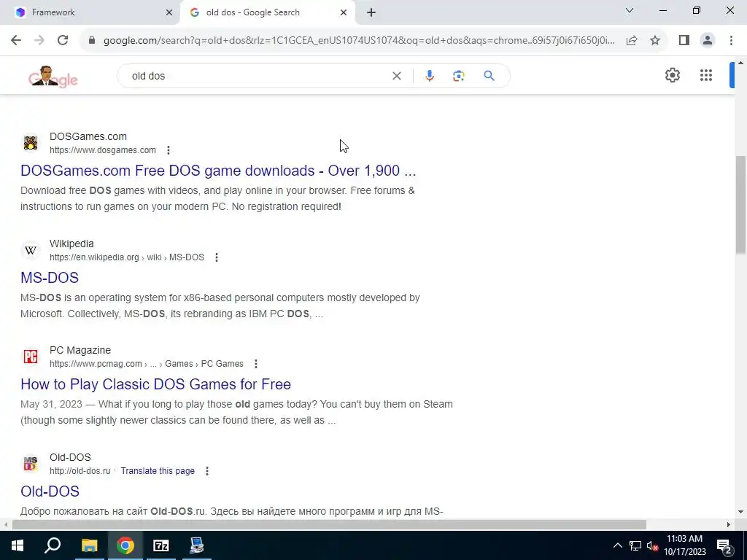Open File Explorer from taskbar
The width and height of the screenshot is (747, 560).
tap(89, 545)
